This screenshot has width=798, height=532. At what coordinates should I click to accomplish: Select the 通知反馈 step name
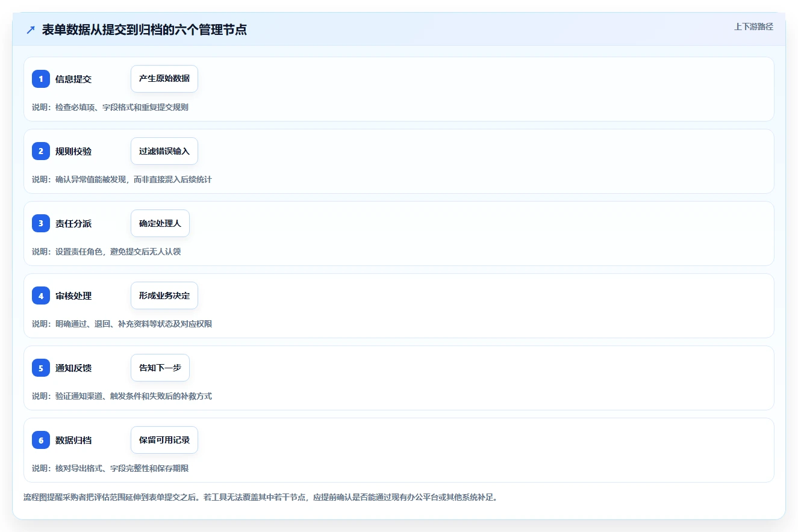coord(73,368)
